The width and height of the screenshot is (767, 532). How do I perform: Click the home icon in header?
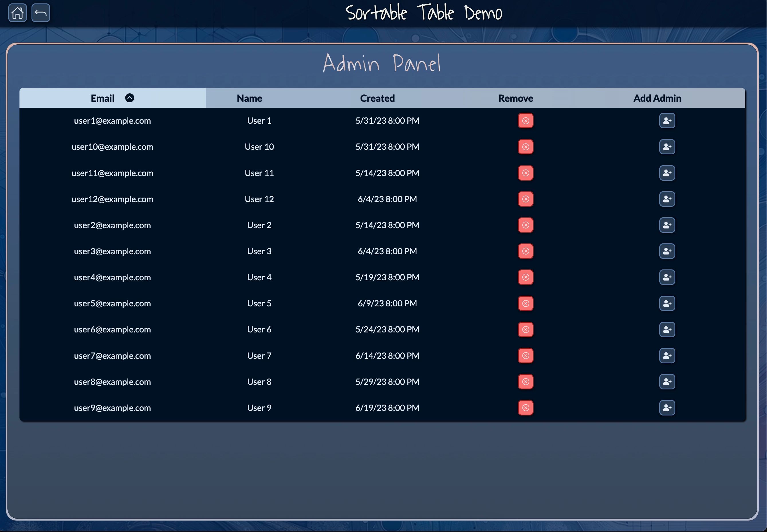[x=17, y=13]
